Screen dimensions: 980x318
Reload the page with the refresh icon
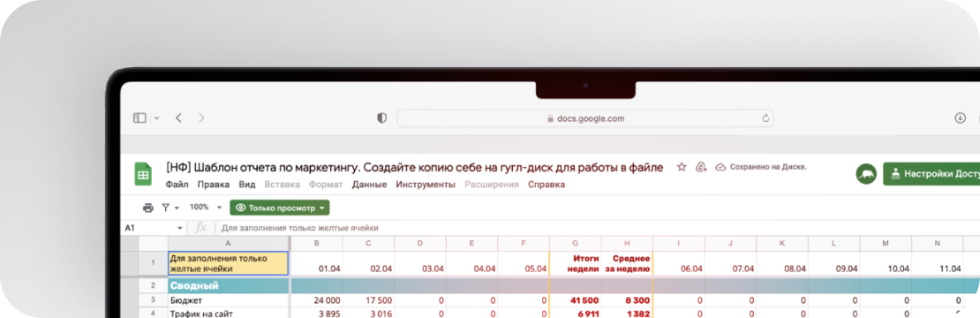[765, 118]
